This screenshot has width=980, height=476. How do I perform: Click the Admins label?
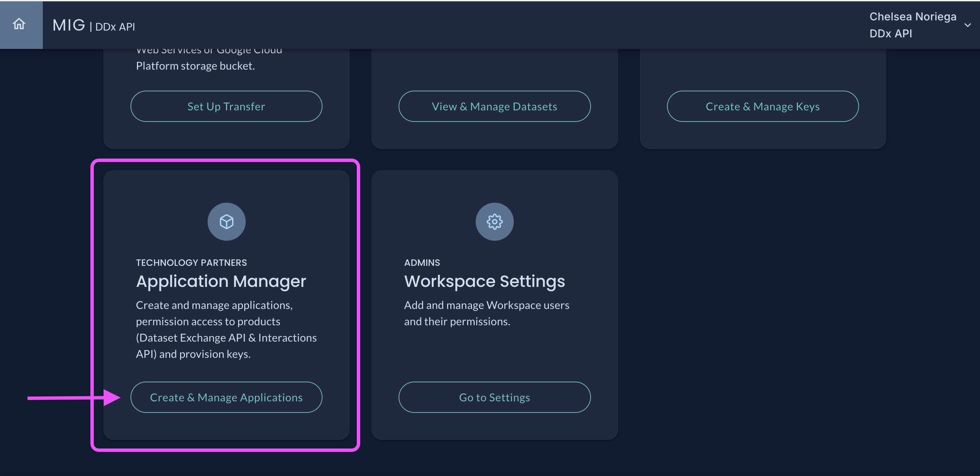(422, 263)
